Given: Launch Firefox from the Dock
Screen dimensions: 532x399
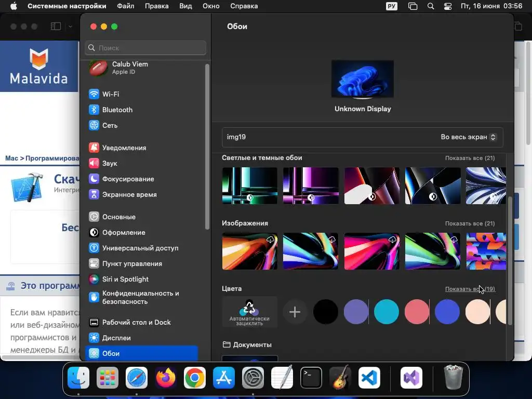Looking at the screenshot, I should pyautogui.click(x=166, y=378).
